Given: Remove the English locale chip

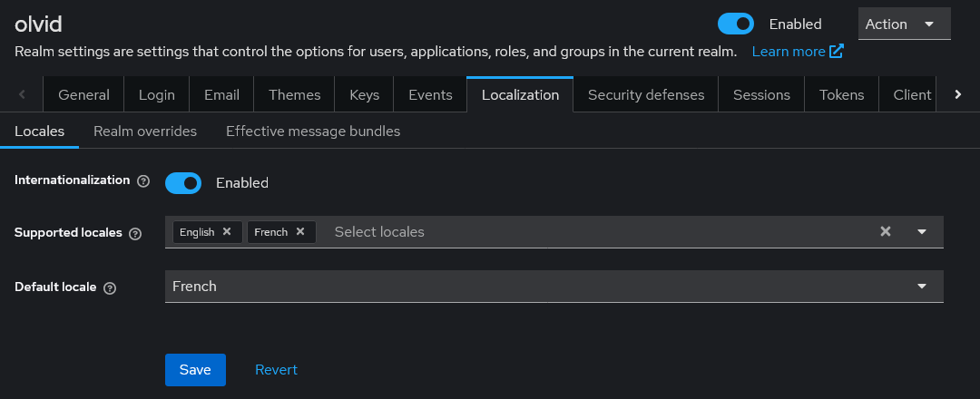Looking at the screenshot, I should coord(227,232).
